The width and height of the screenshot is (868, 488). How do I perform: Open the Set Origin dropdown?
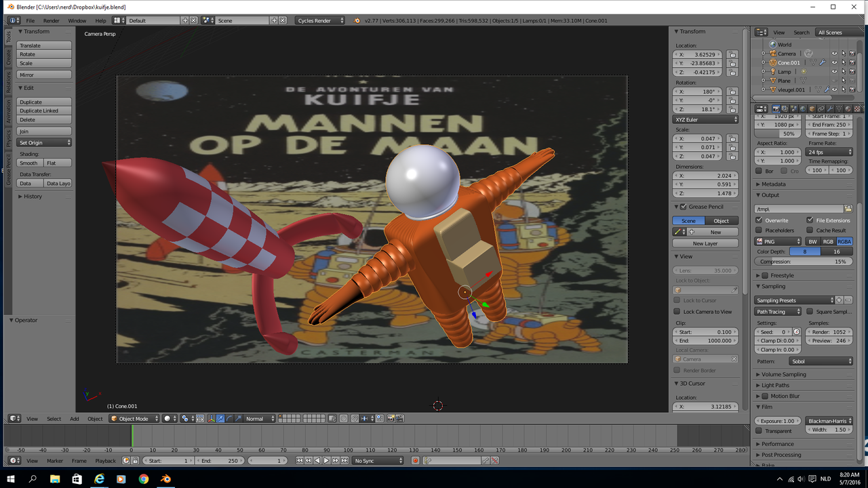click(x=44, y=142)
